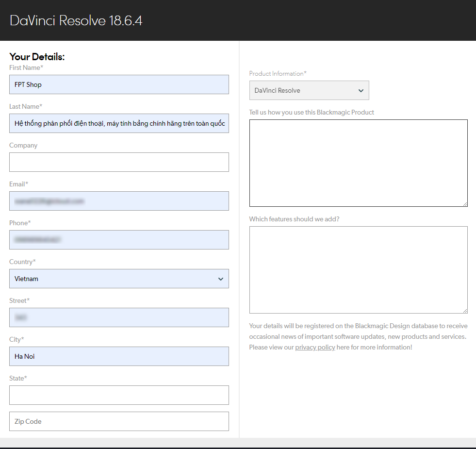Click the City field containing Ha Noi

click(x=119, y=356)
